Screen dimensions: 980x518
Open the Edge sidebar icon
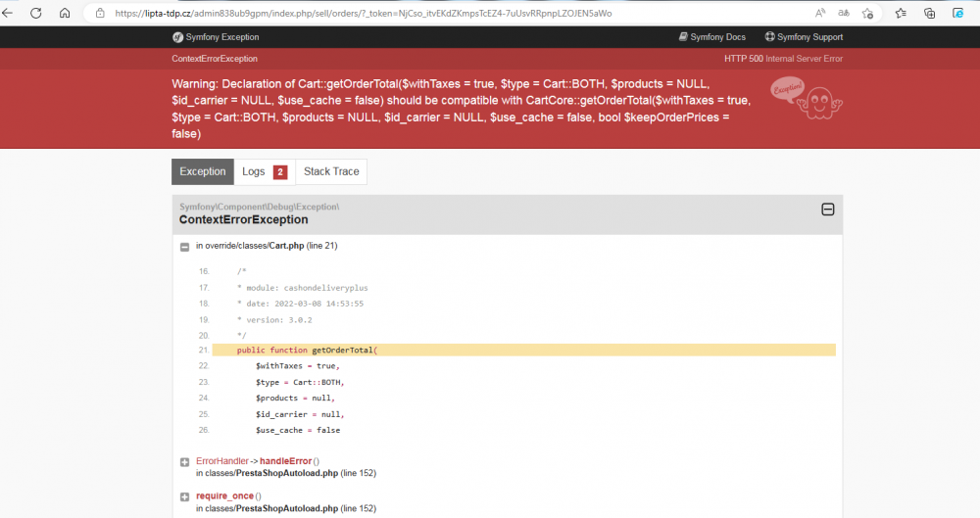point(957,13)
